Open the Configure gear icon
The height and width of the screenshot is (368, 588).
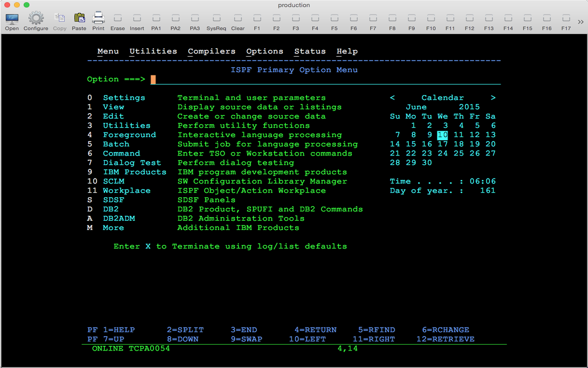click(x=36, y=21)
